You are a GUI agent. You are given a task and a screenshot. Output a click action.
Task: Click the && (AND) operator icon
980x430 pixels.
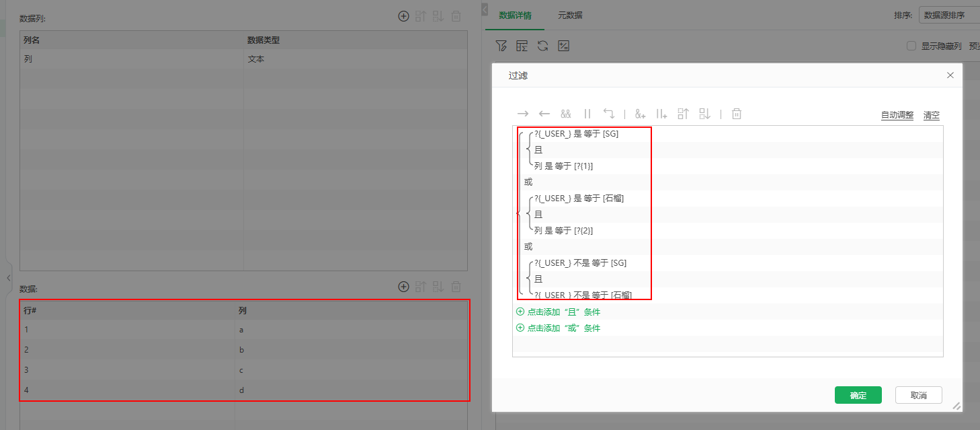[566, 114]
